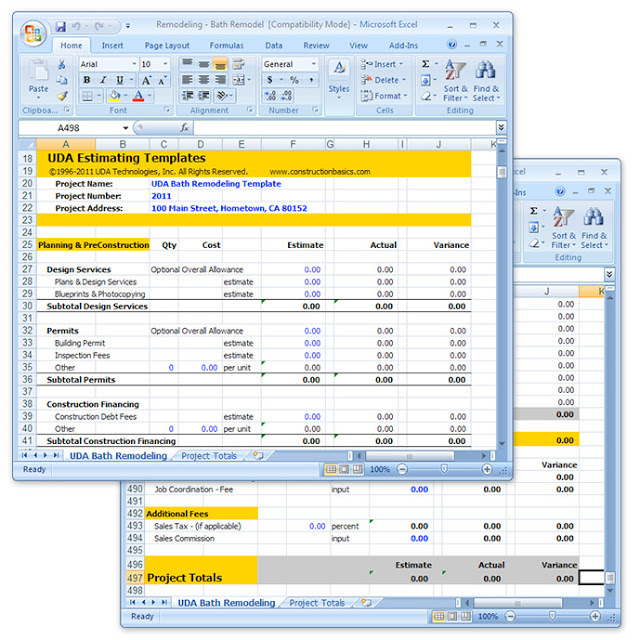Click Increase Decimal icon
Screen dimensions: 640x640
click(270, 96)
